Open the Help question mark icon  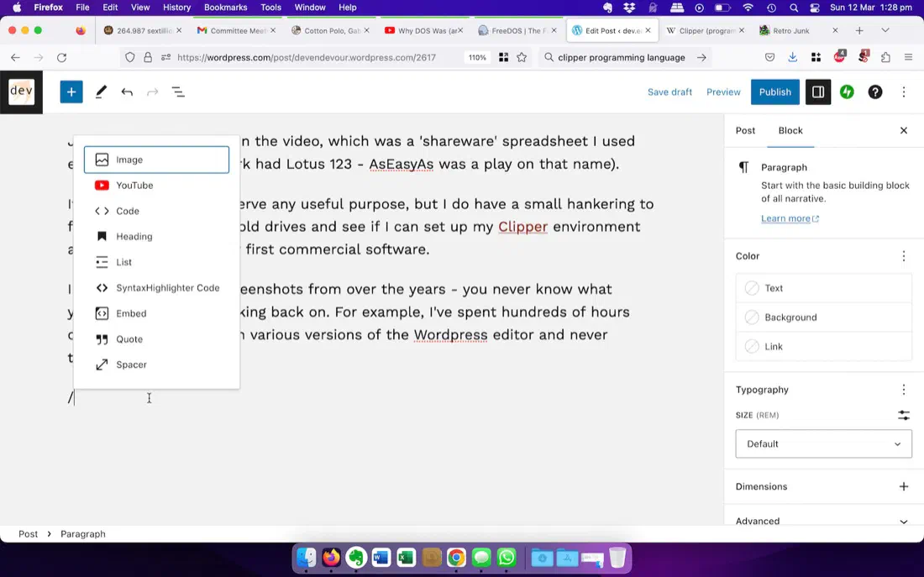click(875, 92)
